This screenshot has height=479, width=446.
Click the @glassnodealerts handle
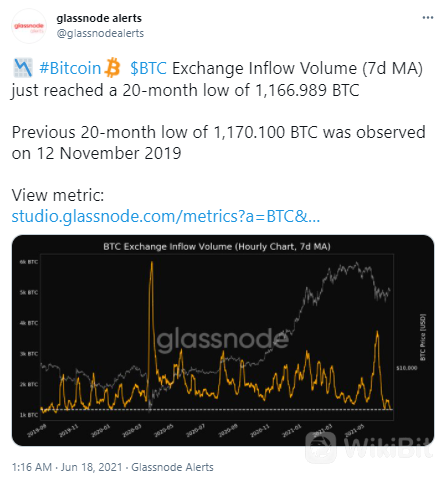click(100, 33)
